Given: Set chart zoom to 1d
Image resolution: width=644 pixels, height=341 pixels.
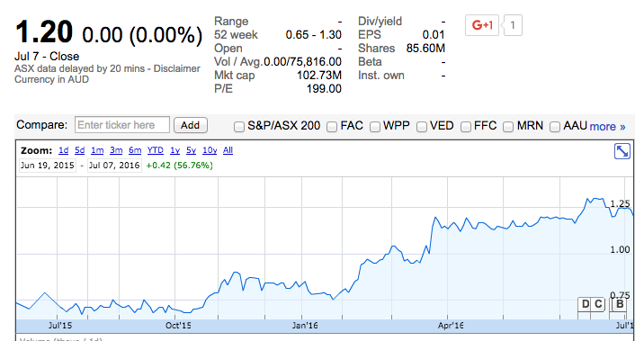Looking at the screenshot, I should tap(63, 150).
